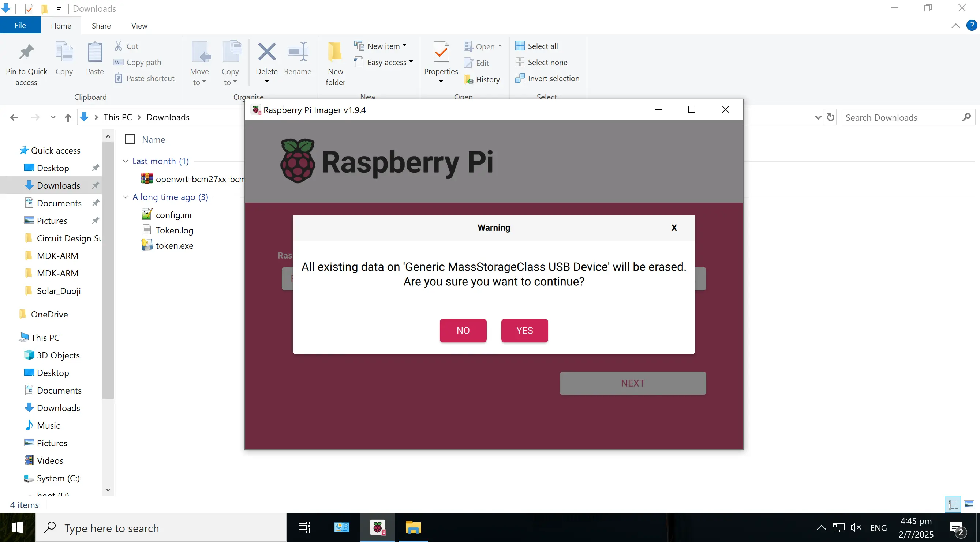Open the Easy access dropdown
Screen dimensions: 980x542
[x=384, y=62]
